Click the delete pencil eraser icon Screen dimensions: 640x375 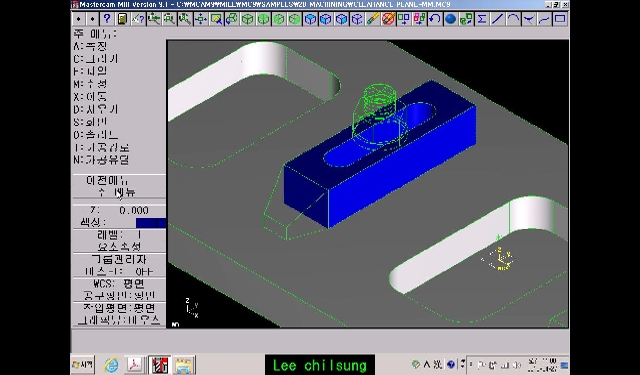pyautogui.click(x=373, y=19)
